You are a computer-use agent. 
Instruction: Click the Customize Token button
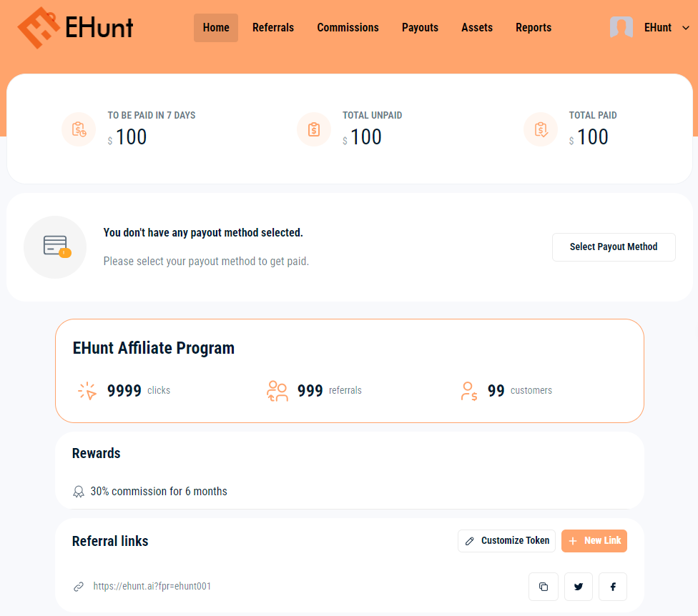506,541
